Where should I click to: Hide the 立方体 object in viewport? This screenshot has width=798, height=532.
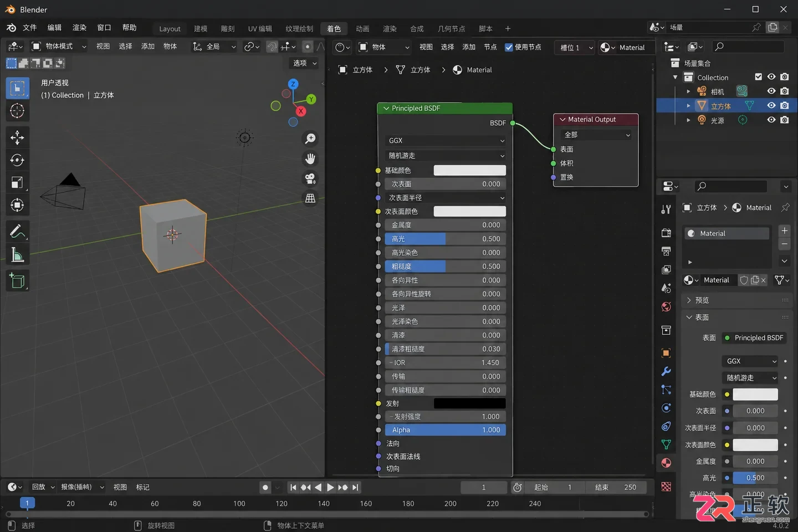pyautogui.click(x=771, y=105)
